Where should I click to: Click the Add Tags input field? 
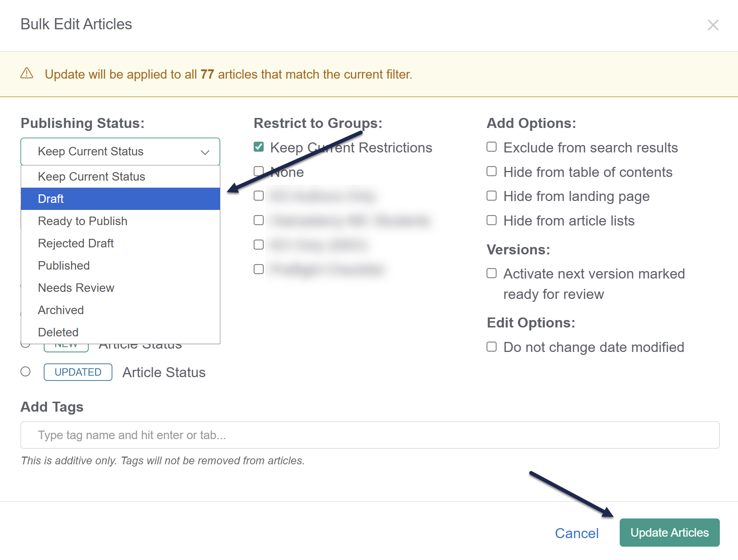point(370,435)
